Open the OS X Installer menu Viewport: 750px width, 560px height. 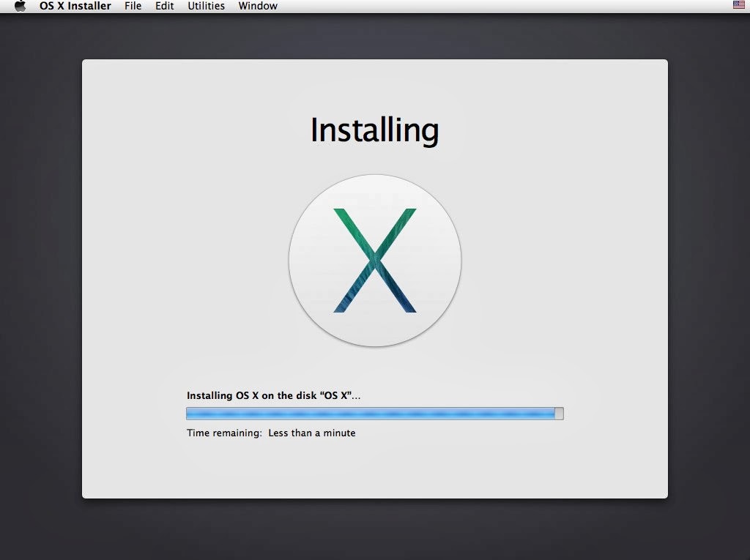click(75, 6)
